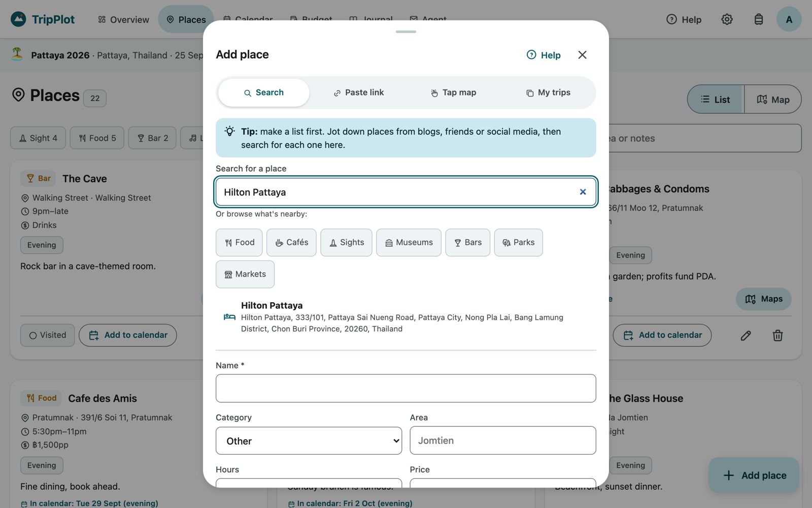The width and height of the screenshot is (812, 508).
Task: Select the Paste link tab
Action: coord(358,92)
